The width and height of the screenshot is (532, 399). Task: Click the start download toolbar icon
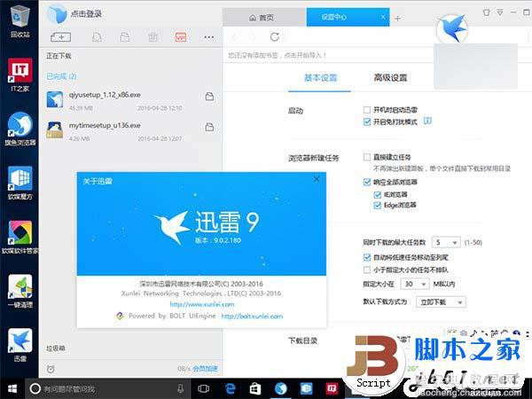(97, 37)
